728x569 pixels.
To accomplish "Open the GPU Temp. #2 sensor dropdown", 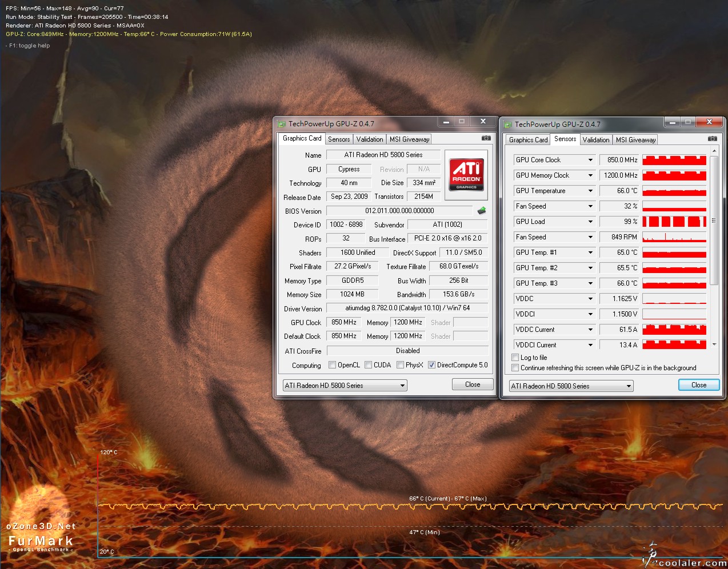I will [590, 268].
